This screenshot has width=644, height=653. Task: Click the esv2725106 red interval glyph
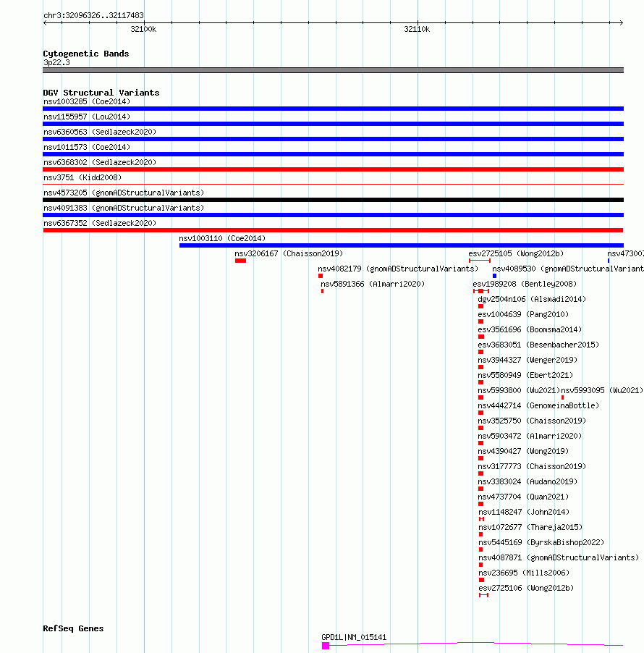[x=484, y=595]
